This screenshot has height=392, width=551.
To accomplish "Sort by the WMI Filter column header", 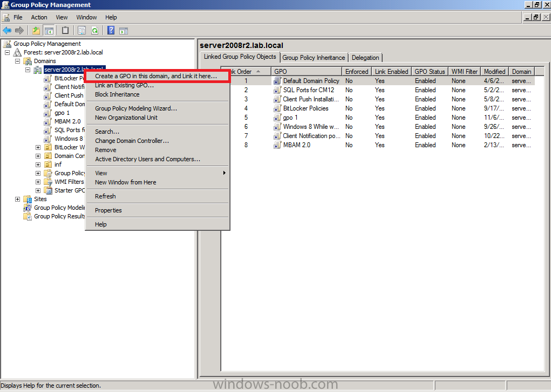I will tap(465, 72).
